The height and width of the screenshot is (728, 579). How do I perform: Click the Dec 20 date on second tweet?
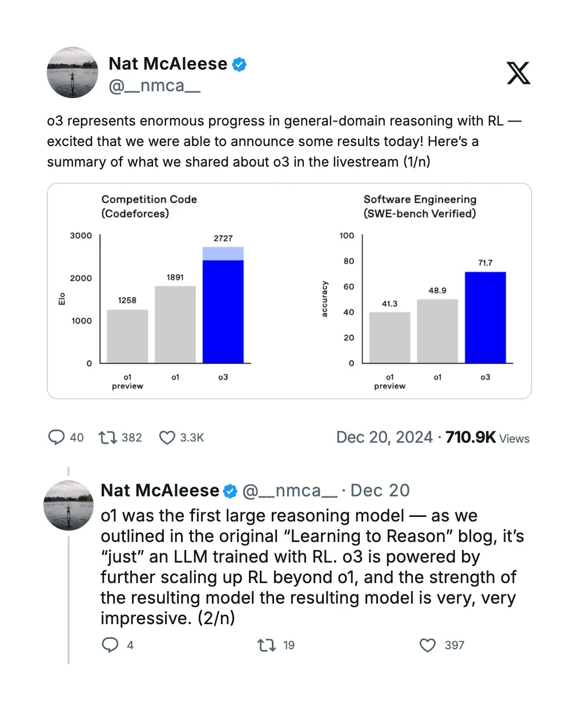click(380, 491)
